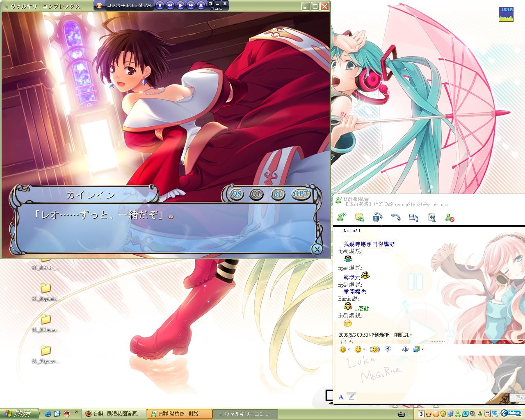Expand the quick launch overflow chevron
525x420 pixels.
[76, 412]
